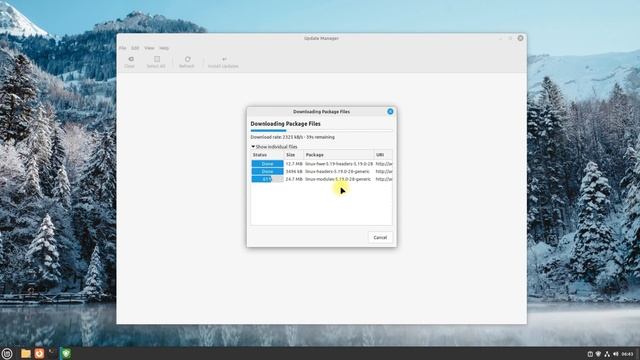Click the leftmost system tray icon
Image resolution: width=640 pixels, height=360 pixels.
coord(590,354)
